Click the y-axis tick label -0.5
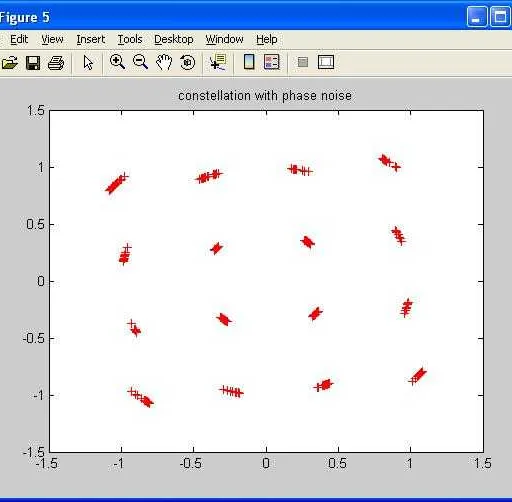512x502 pixels. coord(34,338)
